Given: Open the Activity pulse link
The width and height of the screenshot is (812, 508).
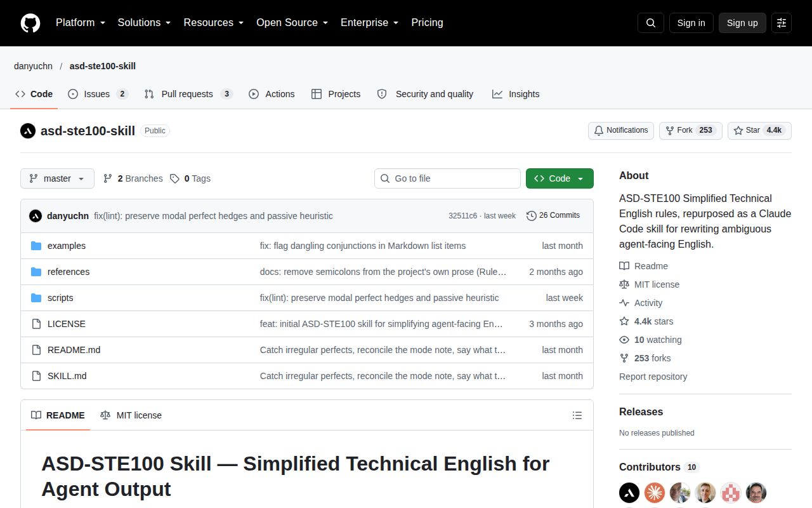Looking at the screenshot, I should tap(641, 303).
